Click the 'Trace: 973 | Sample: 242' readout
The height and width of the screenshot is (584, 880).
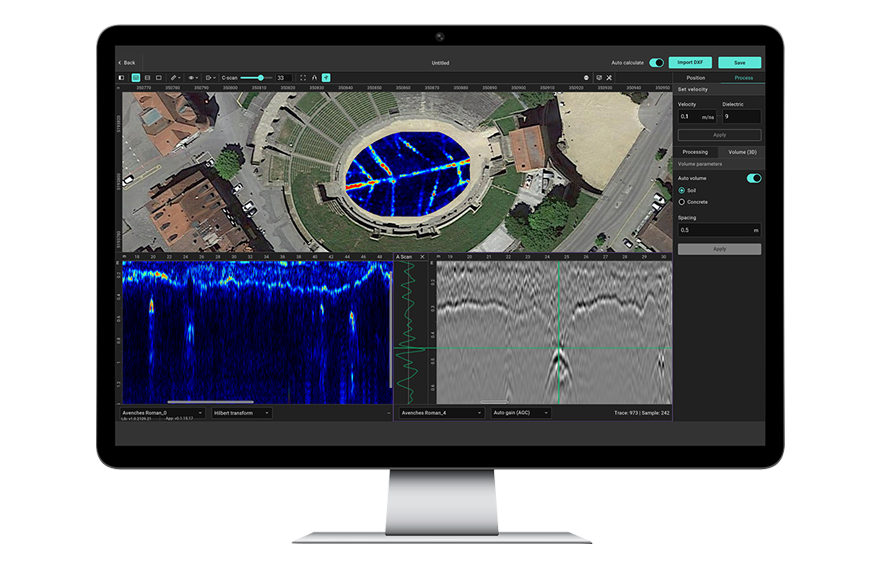(x=641, y=413)
